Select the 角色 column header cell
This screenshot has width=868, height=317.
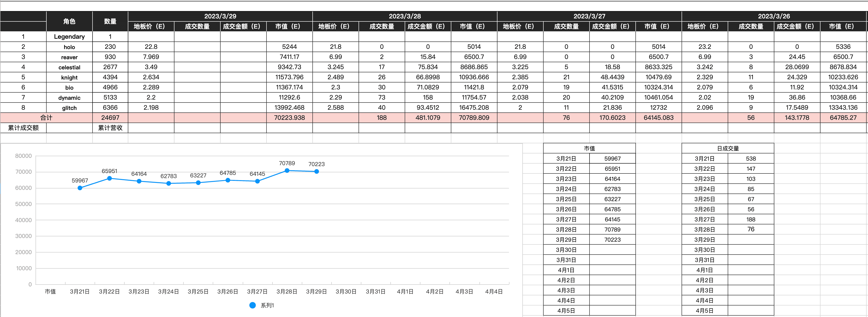tap(69, 21)
